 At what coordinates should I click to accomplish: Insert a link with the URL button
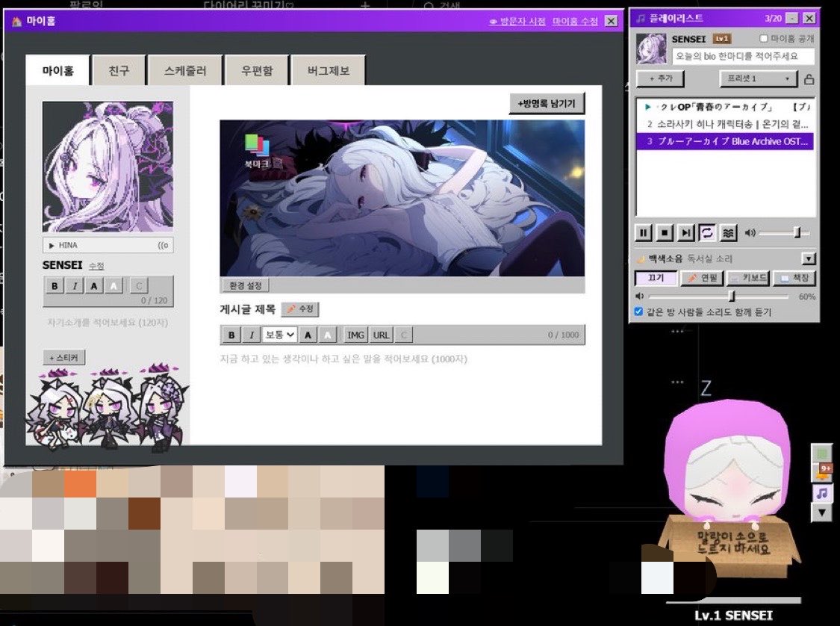pos(381,335)
